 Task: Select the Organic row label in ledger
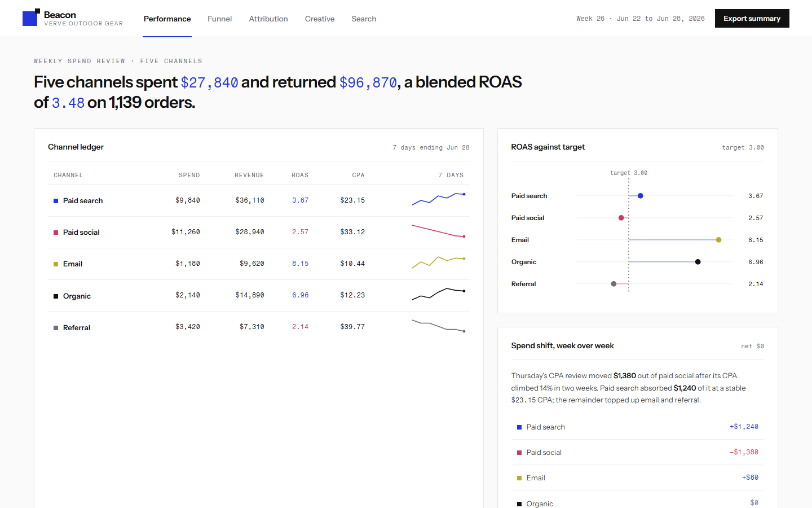click(x=77, y=296)
